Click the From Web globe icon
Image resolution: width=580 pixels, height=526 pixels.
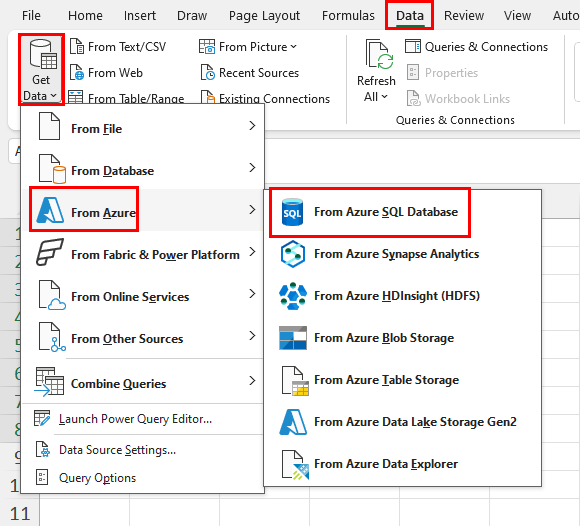point(77,73)
